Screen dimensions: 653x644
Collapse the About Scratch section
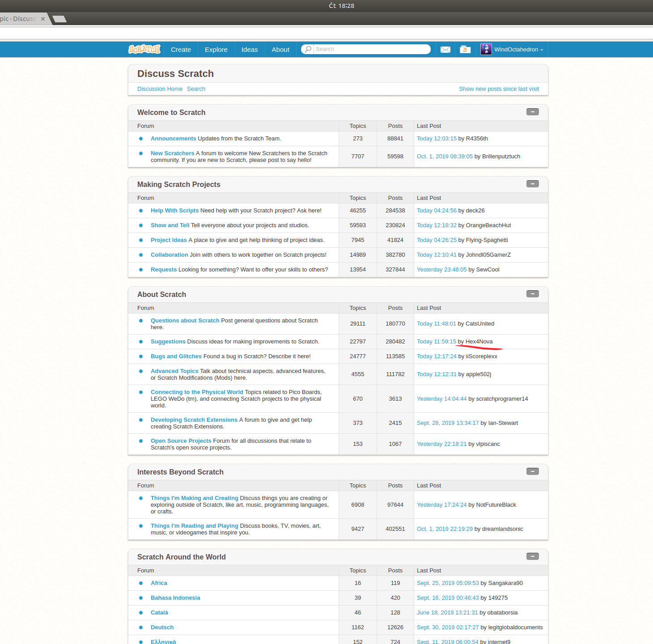point(532,294)
